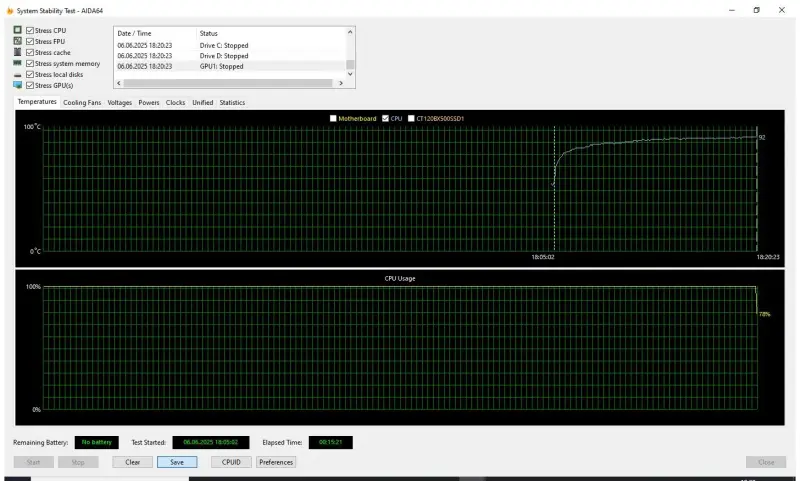Click the CPU Usage graph title
Viewport: 800px width, 481px height.
(400, 279)
